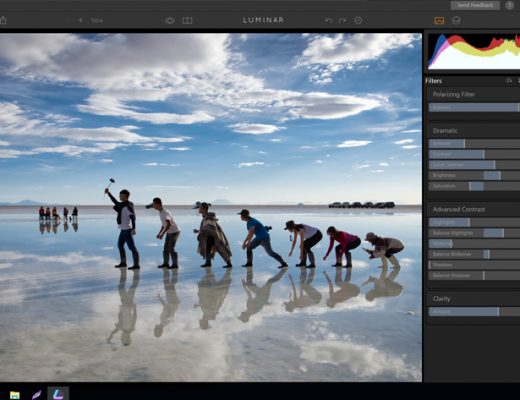Change the Brightness slider in Dramatic
This screenshot has width=520, height=400.
pyautogui.click(x=474, y=175)
